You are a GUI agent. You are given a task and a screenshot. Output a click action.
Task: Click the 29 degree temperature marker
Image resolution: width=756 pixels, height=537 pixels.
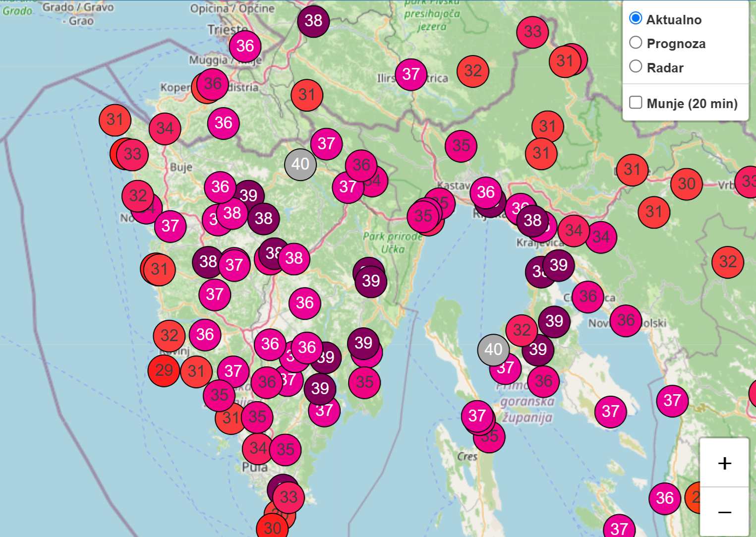click(x=164, y=370)
